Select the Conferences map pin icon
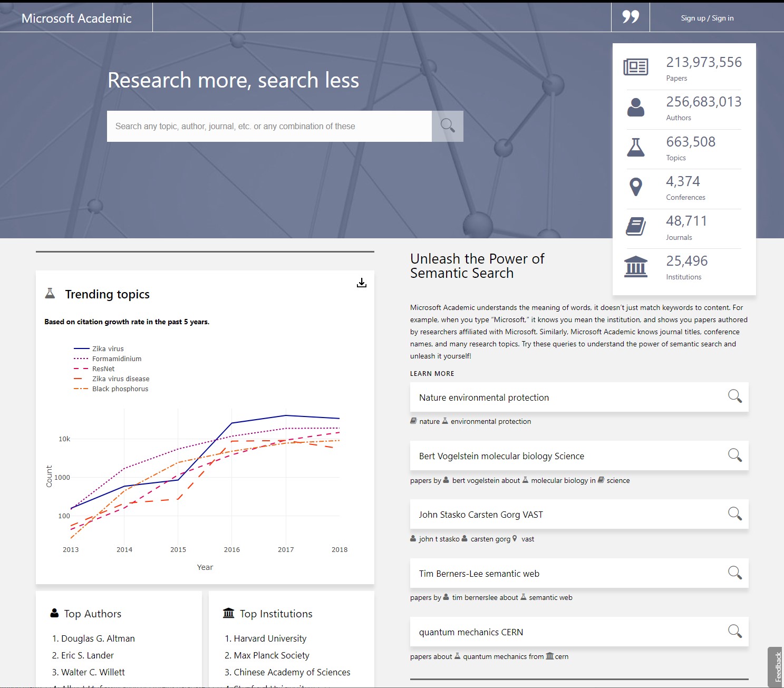Viewport: 784px width, 688px height. click(x=636, y=187)
